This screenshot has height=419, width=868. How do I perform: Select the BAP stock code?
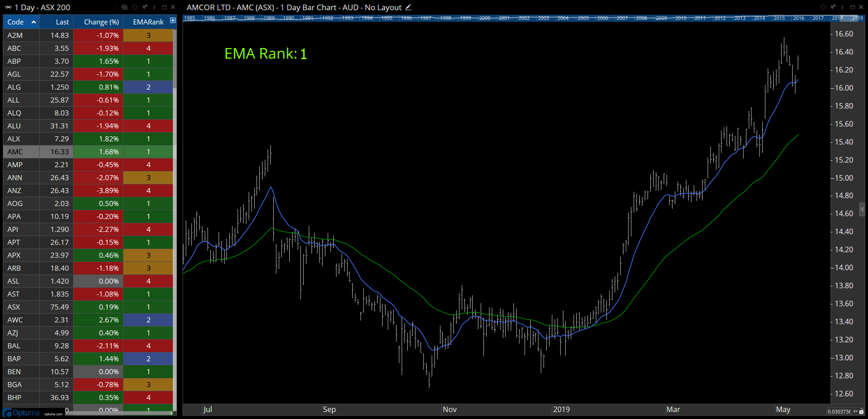coord(14,358)
